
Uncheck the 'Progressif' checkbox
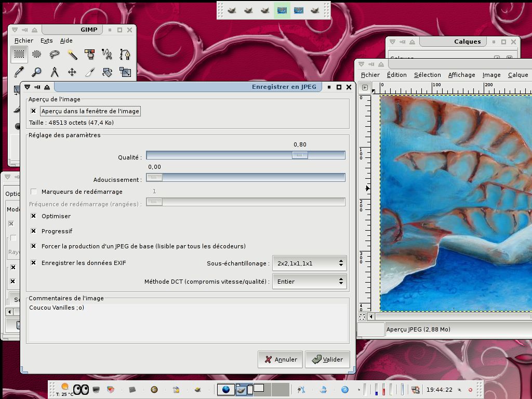33,231
